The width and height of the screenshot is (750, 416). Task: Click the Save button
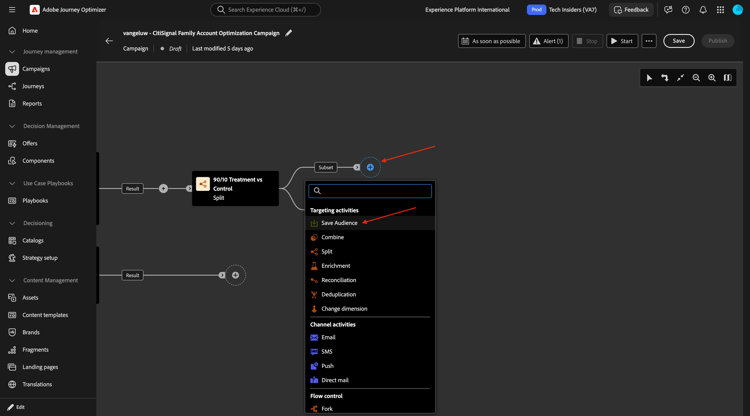tap(679, 41)
